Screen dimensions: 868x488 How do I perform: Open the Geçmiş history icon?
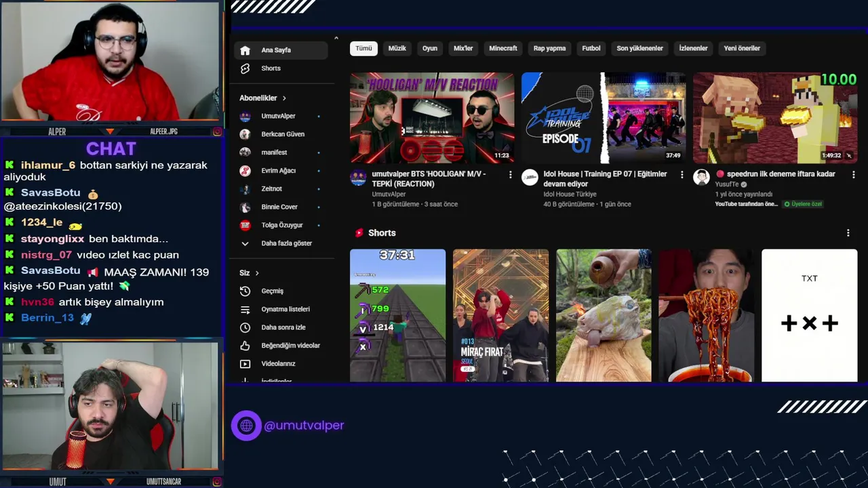pos(245,291)
